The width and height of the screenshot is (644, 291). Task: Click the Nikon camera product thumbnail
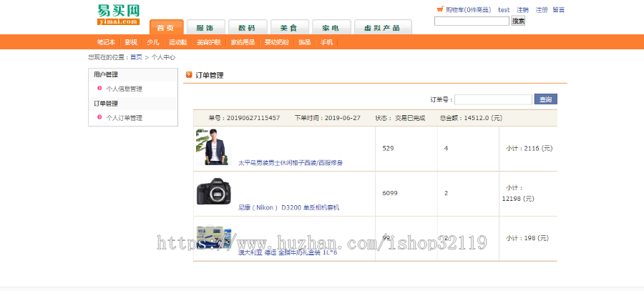click(214, 192)
